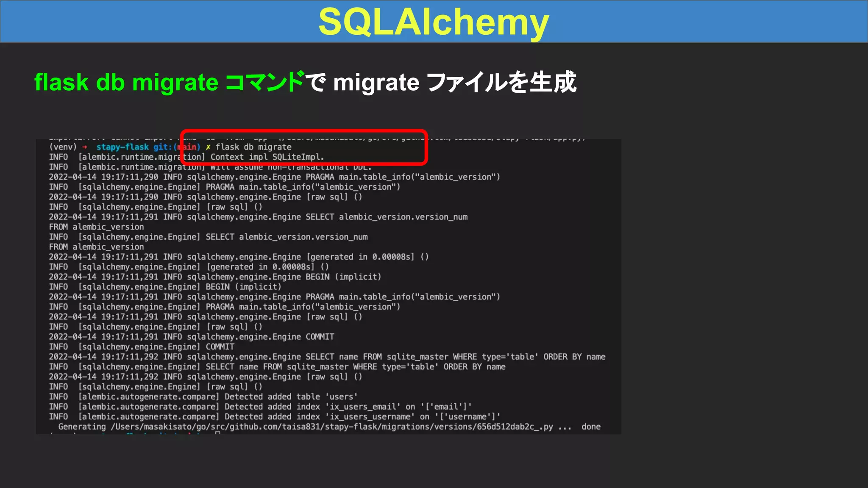Click the 'flask db migrate' command text
Viewport: 868px width, 488px height.
[x=253, y=147]
